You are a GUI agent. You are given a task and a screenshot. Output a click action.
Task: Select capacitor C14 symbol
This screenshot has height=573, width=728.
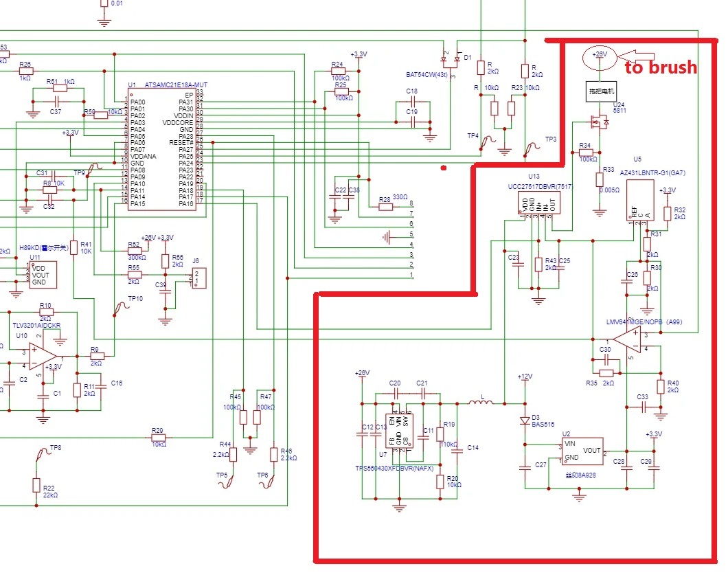457,451
